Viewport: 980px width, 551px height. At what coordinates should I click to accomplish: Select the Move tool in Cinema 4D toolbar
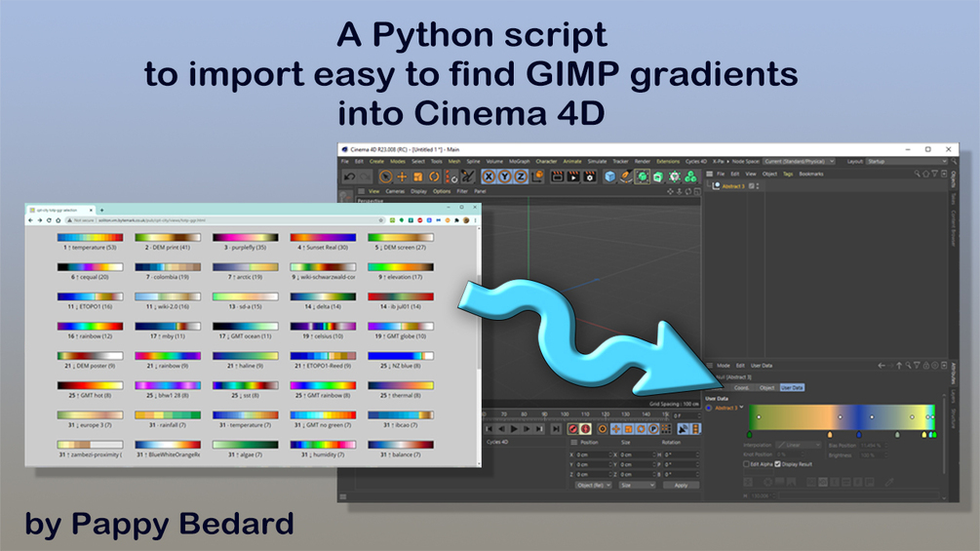coord(402,177)
